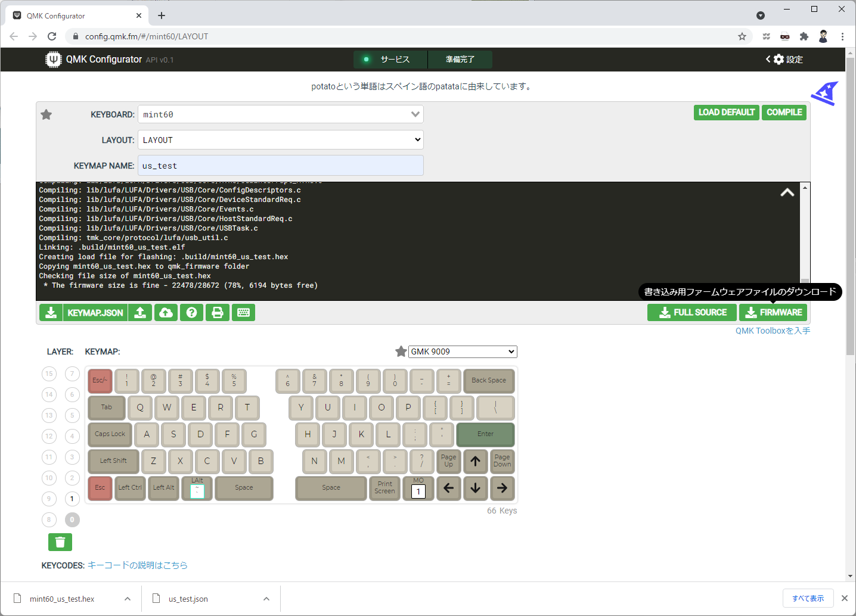This screenshot has height=616, width=856.
Task: Click the star next to GMK 9009
Action: coord(401,351)
